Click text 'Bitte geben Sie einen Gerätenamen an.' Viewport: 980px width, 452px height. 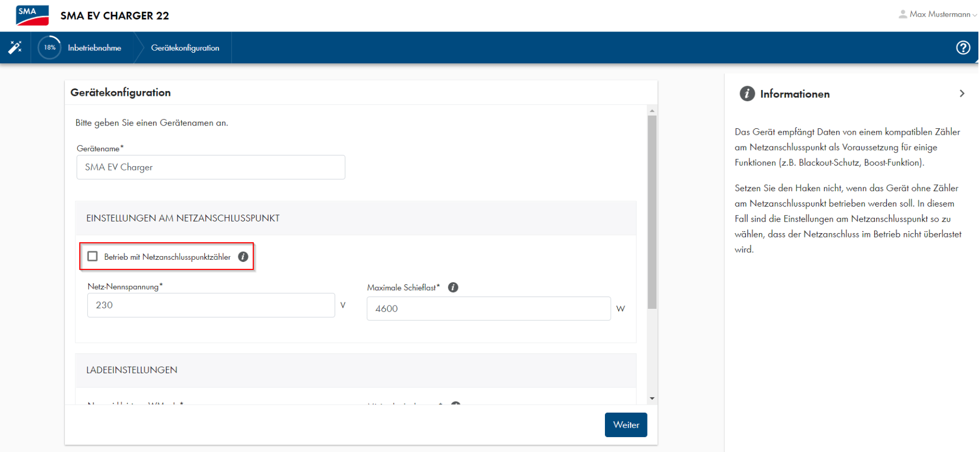(x=152, y=123)
